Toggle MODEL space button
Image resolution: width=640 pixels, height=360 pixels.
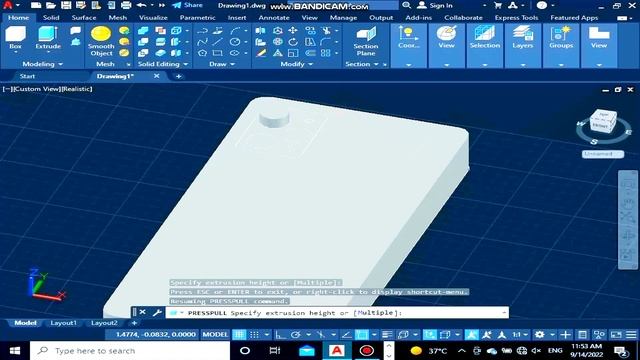click(215, 335)
